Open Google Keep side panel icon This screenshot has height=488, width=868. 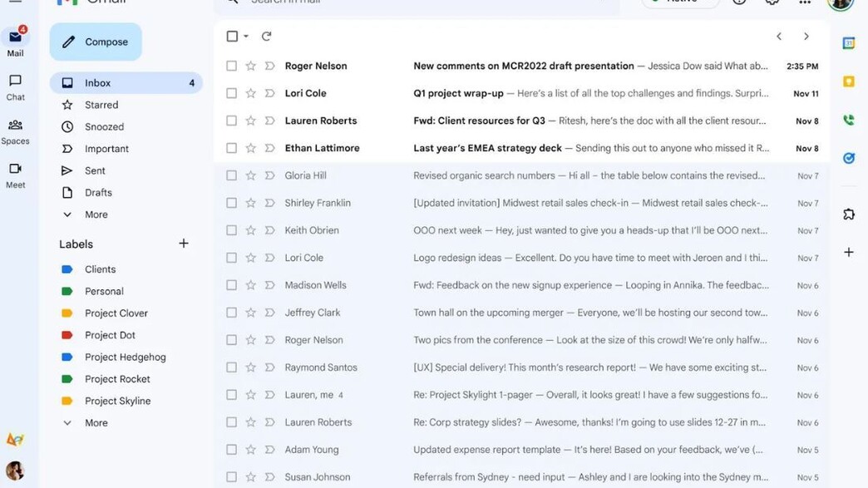pyautogui.click(x=848, y=81)
